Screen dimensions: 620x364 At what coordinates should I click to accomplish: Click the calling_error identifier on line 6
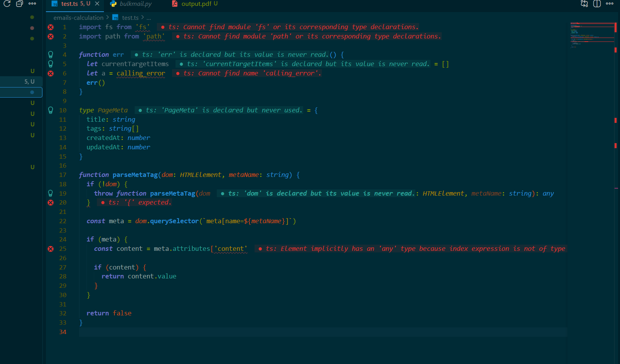[x=141, y=73]
